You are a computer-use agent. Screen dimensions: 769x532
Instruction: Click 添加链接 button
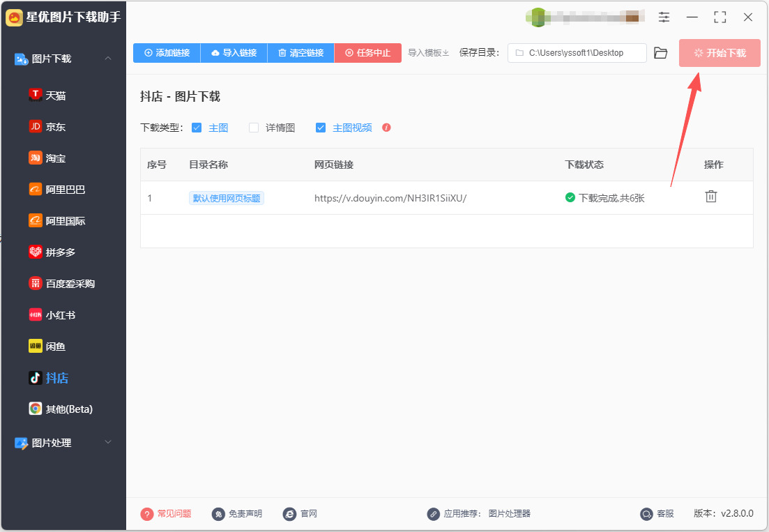[167, 52]
